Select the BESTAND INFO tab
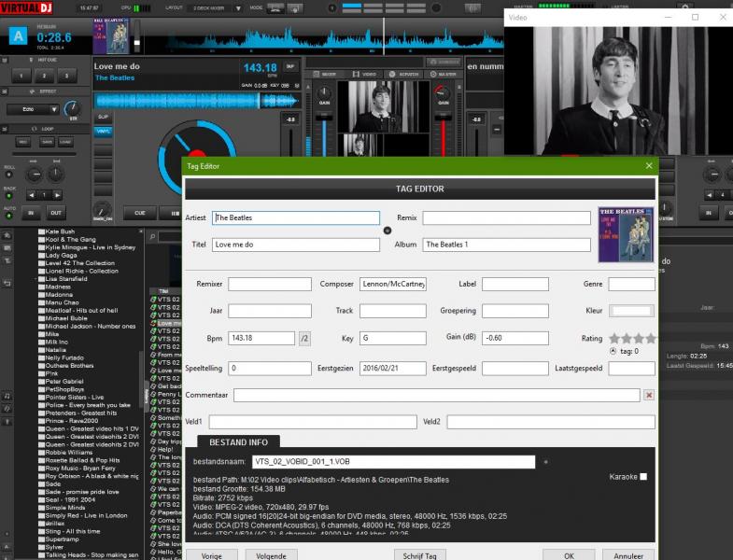The width and height of the screenshot is (733, 560). click(x=238, y=442)
